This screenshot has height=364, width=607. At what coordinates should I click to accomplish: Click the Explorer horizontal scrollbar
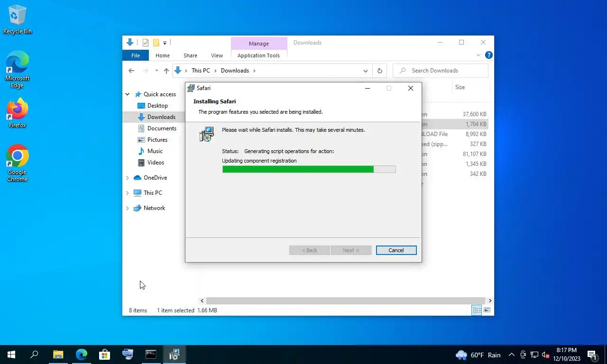[x=346, y=300]
